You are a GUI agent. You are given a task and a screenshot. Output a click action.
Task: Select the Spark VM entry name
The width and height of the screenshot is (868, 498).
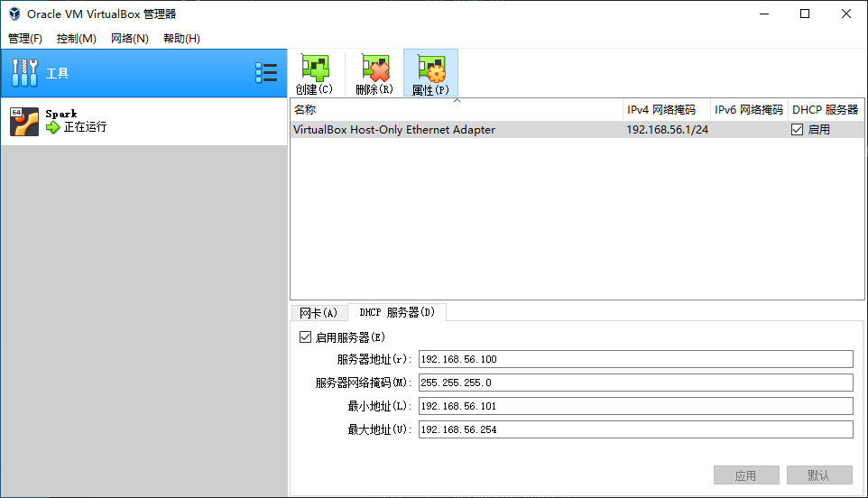(60, 114)
